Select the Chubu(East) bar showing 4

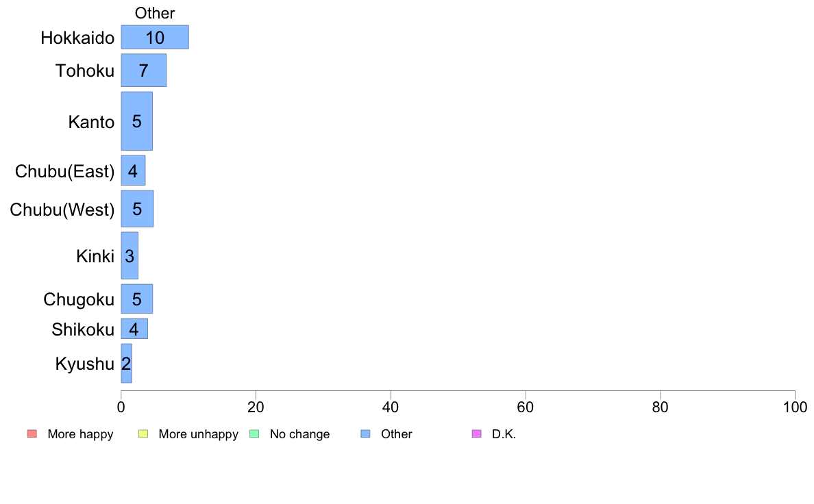(x=134, y=171)
